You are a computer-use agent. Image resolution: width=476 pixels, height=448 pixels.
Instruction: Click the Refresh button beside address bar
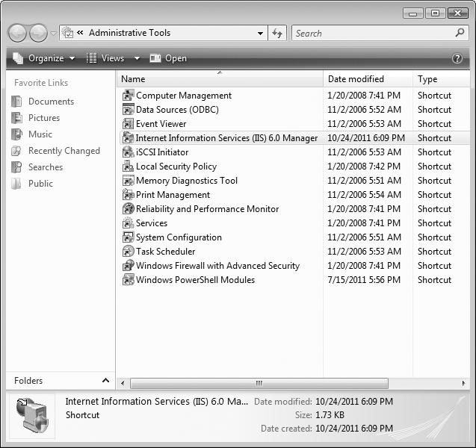click(277, 33)
